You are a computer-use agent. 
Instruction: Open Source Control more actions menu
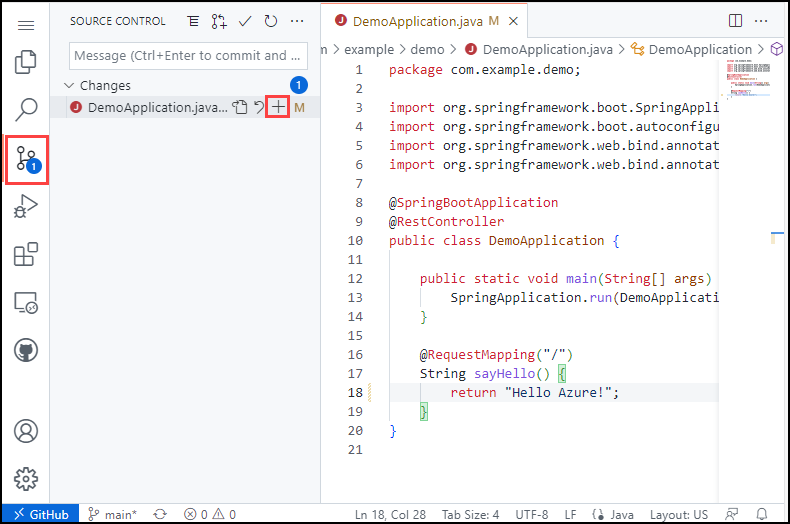[297, 21]
